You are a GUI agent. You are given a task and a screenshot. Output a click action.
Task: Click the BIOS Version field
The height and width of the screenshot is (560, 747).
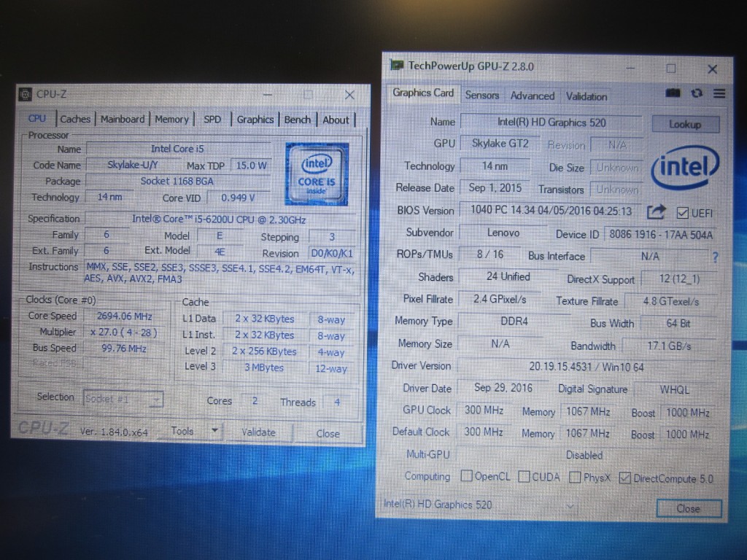551,211
